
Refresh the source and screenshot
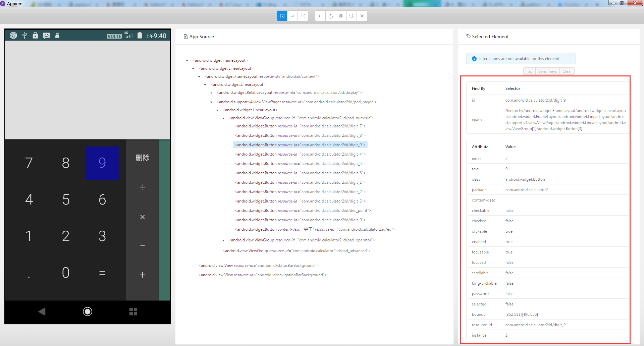pos(331,16)
